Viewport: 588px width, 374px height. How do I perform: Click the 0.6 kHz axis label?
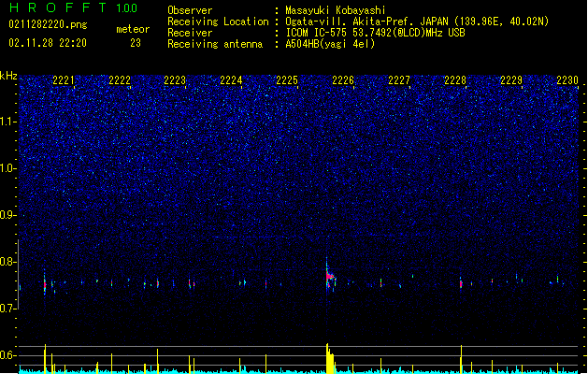click(x=8, y=355)
